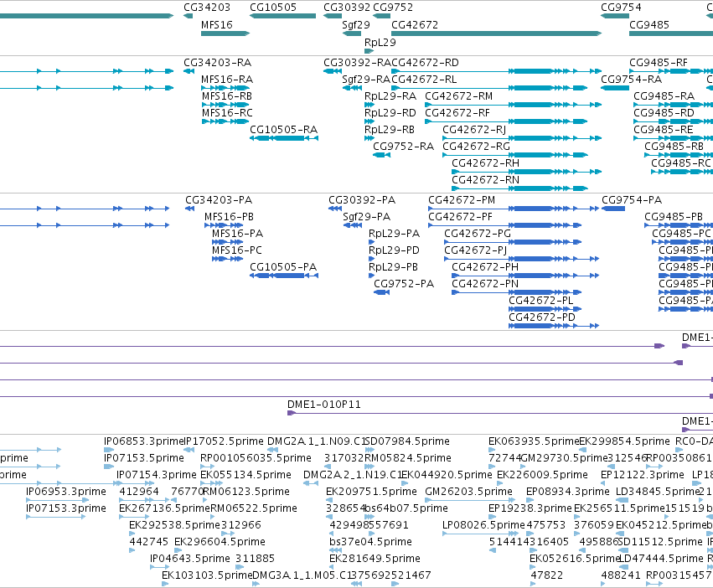Select protein CG42672-PD
Screen dimensions: 713x588
[541, 317]
